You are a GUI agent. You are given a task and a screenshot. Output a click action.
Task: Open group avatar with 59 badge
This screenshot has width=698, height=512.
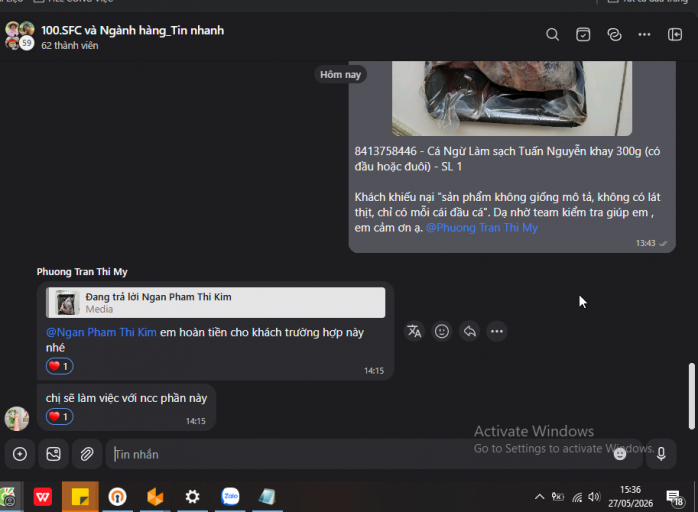[x=20, y=36]
